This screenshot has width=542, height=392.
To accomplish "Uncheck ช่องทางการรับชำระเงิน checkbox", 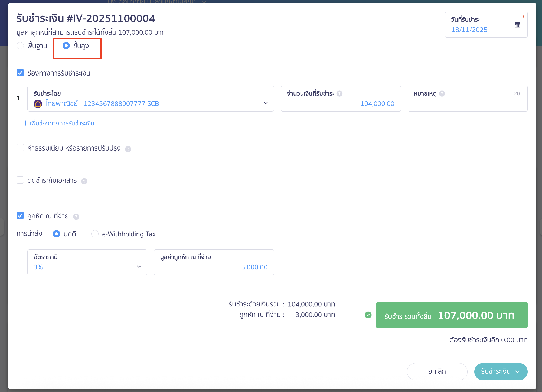I will 20,73.
